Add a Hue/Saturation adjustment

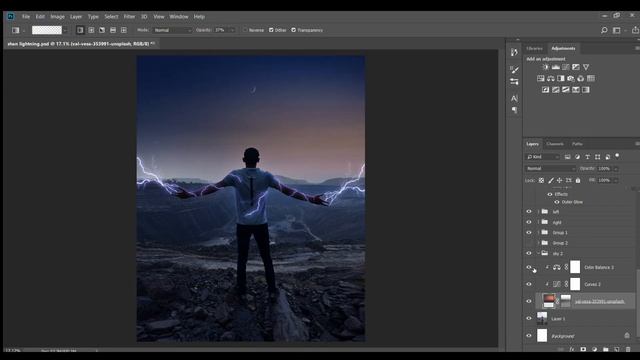click(541, 78)
